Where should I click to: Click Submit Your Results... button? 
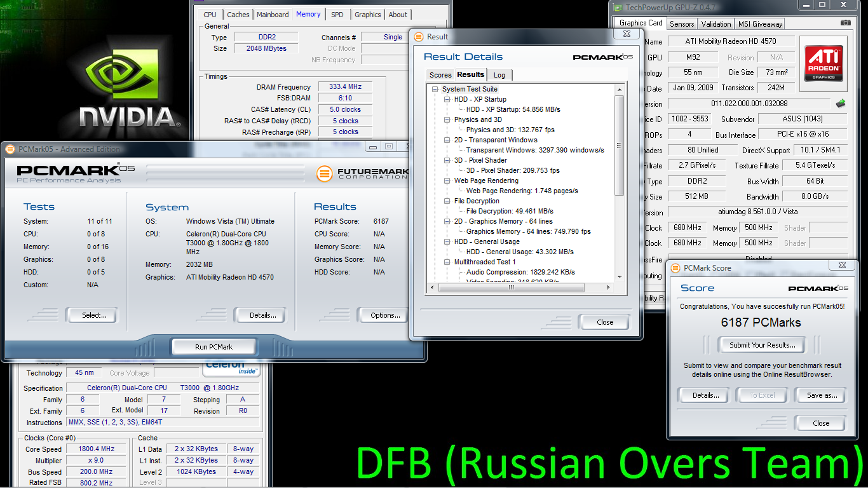(763, 345)
